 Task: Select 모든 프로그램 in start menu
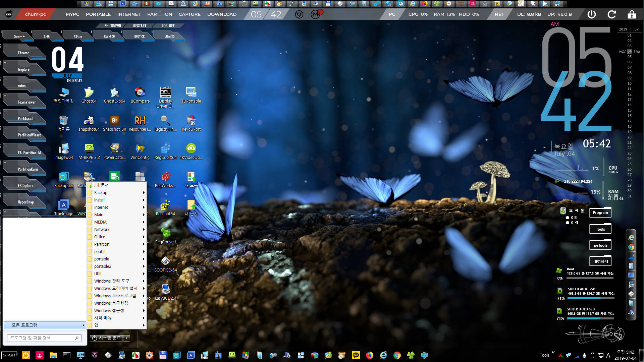coord(45,325)
